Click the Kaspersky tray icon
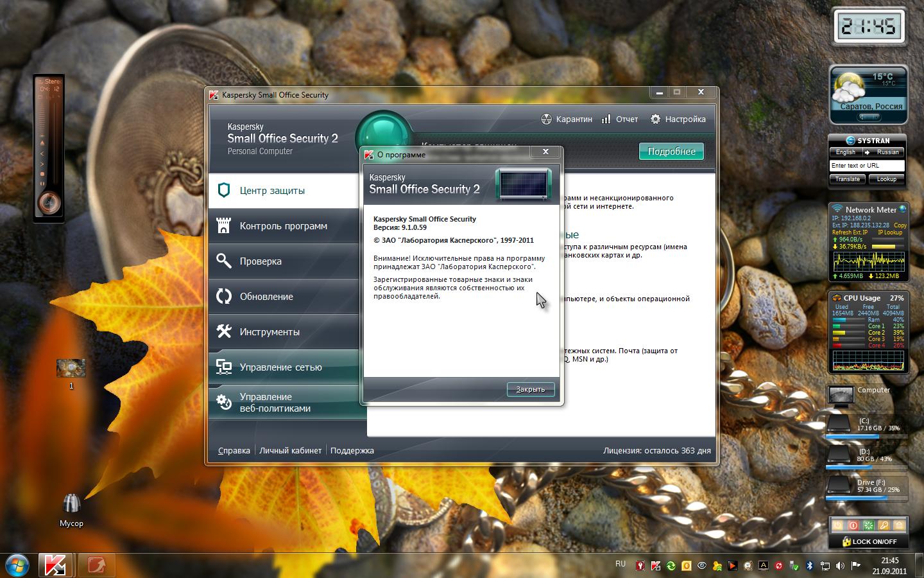Screen dimensions: 924x578 point(656,566)
